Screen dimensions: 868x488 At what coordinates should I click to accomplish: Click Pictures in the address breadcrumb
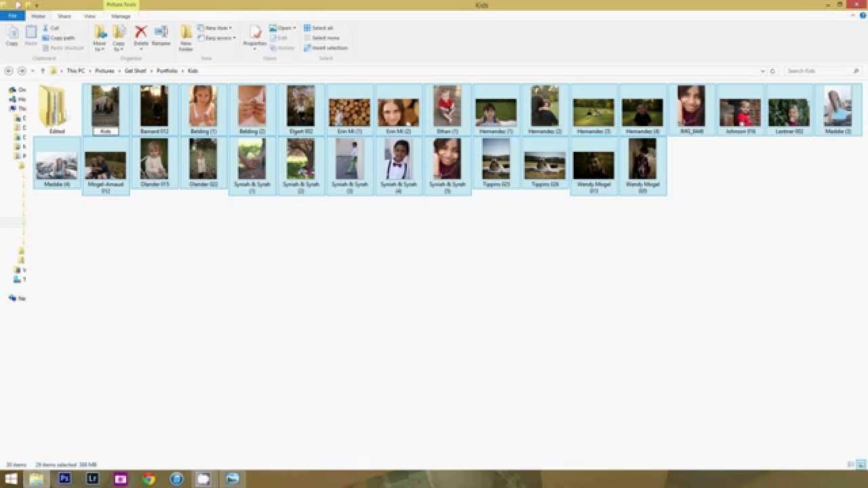[104, 70]
